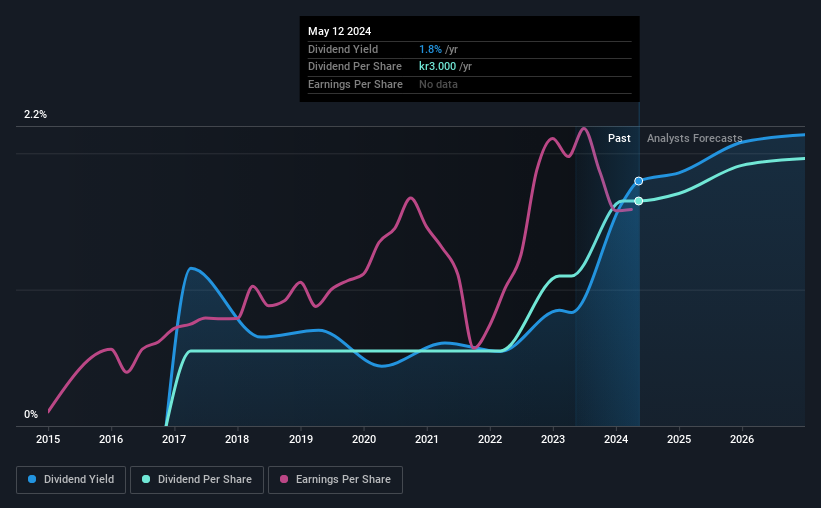Select the 2022 x-axis label
This screenshot has height=508, width=821.
coord(490,439)
